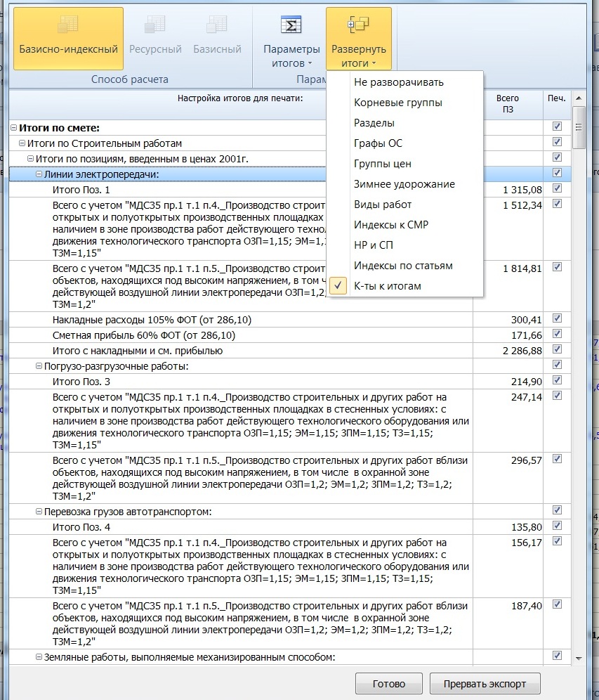Toggle print checkbox for Накладные расходы 105% row

pos(558,319)
